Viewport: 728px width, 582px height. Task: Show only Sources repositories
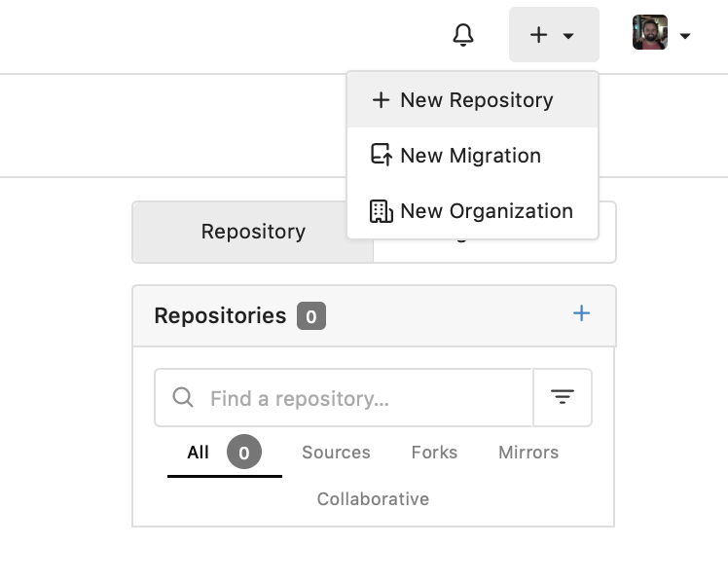pos(336,453)
